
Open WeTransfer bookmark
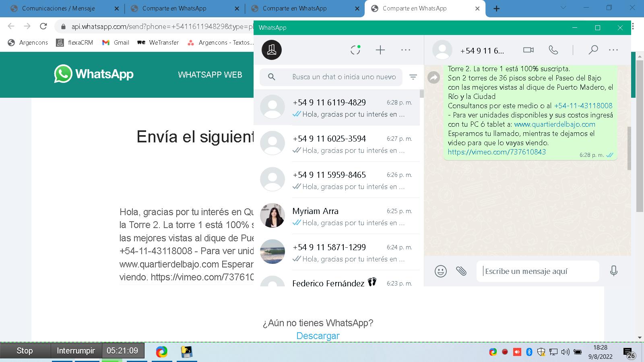click(158, 42)
